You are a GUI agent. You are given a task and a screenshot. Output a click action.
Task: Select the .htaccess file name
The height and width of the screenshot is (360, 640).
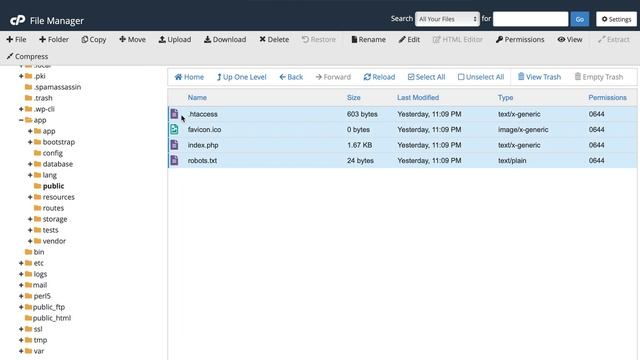[202, 114]
